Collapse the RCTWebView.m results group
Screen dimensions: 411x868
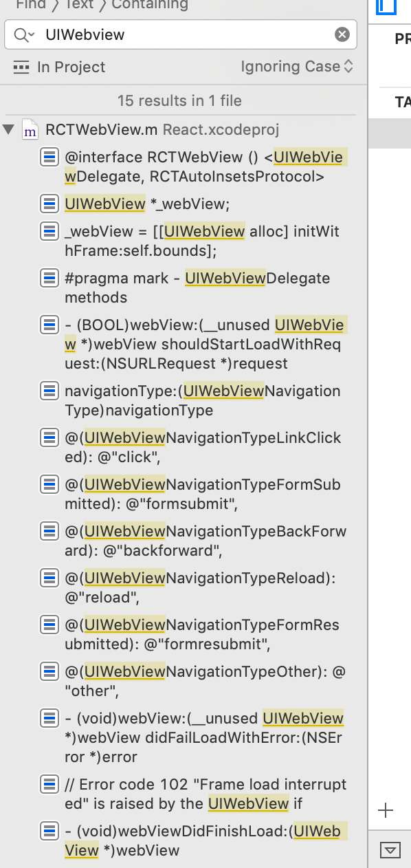click(x=9, y=128)
